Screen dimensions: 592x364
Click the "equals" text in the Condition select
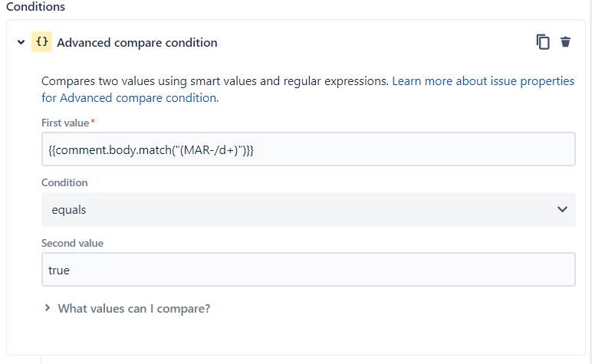pos(69,209)
